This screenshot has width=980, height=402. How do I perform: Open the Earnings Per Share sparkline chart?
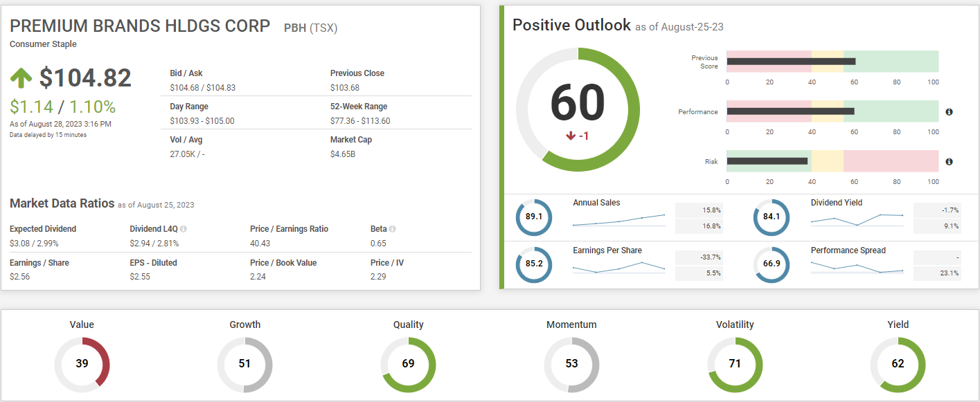pyautogui.click(x=618, y=267)
